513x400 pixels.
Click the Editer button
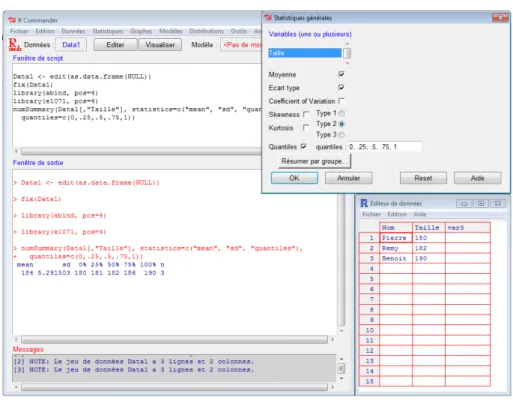[115, 45]
